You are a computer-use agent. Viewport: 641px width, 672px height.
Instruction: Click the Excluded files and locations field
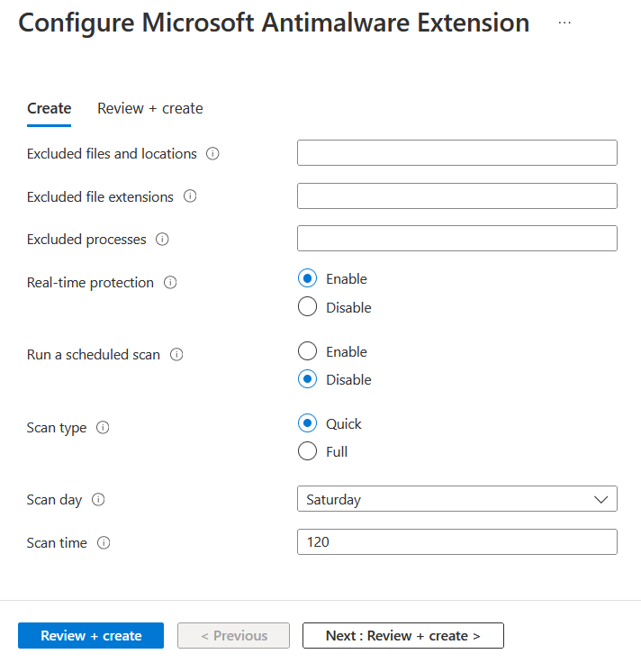coord(456,153)
